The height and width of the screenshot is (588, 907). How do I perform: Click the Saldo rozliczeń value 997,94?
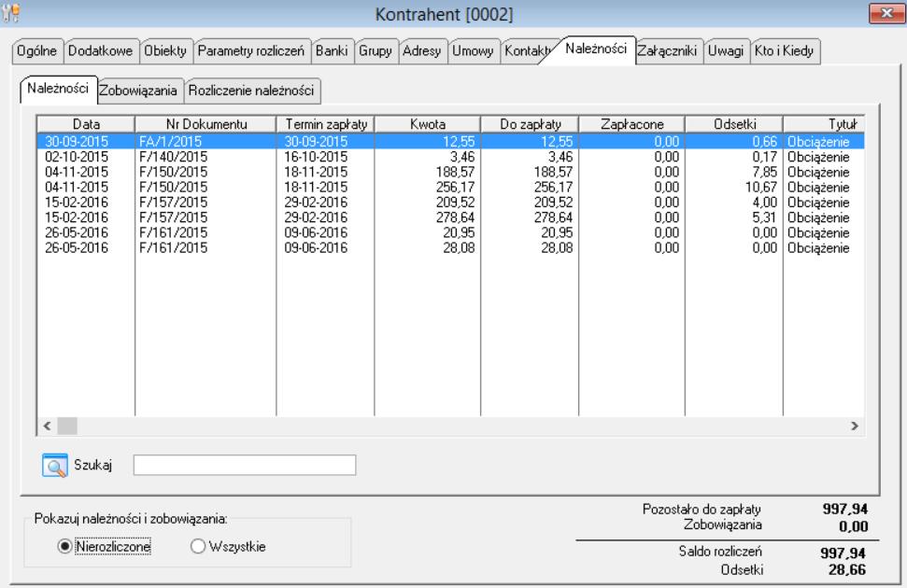pos(843,553)
